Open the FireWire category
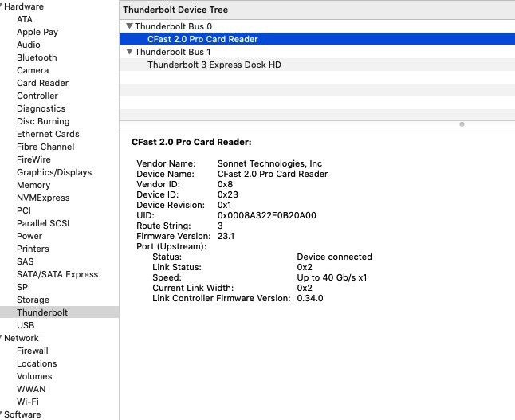 tap(33, 159)
